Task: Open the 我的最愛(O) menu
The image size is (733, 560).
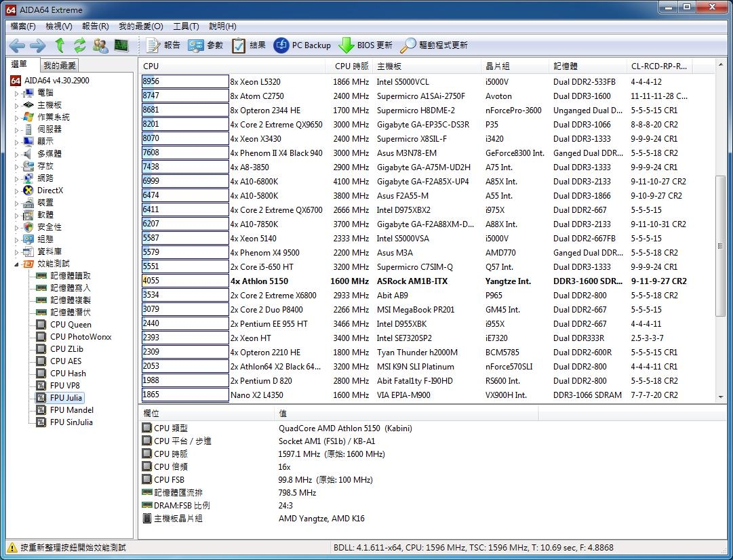Action: pos(141,26)
